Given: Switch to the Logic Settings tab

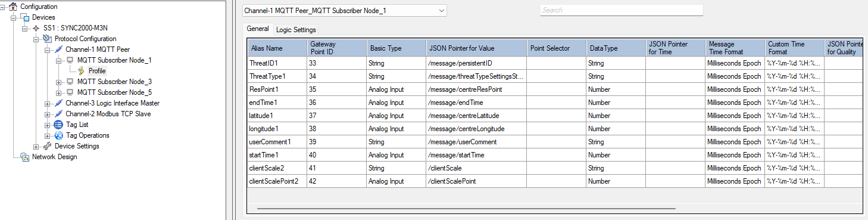Looking at the screenshot, I should [x=296, y=29].
